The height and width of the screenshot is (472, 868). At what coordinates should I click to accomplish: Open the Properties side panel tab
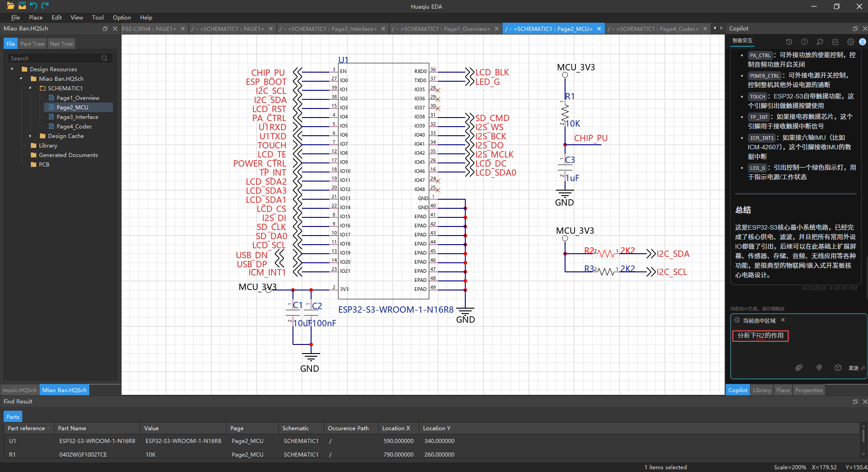tap(809, 390)
